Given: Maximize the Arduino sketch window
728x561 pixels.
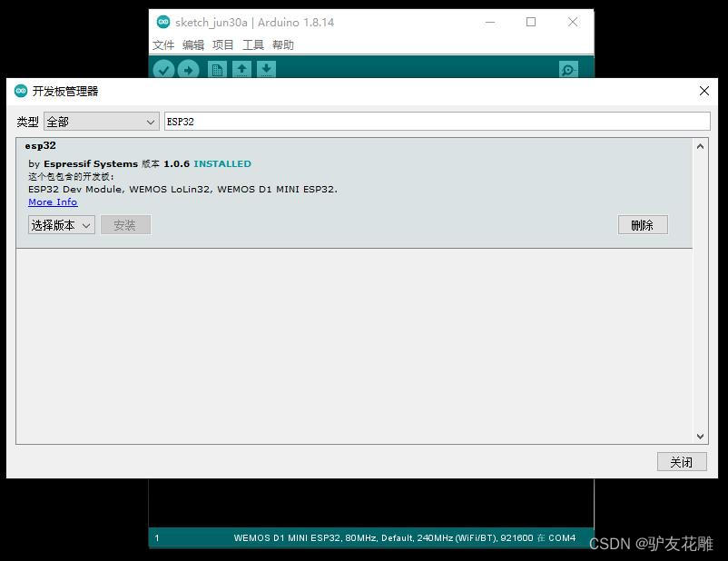Looking at the screenshot, I should click(x=531, y=22).
